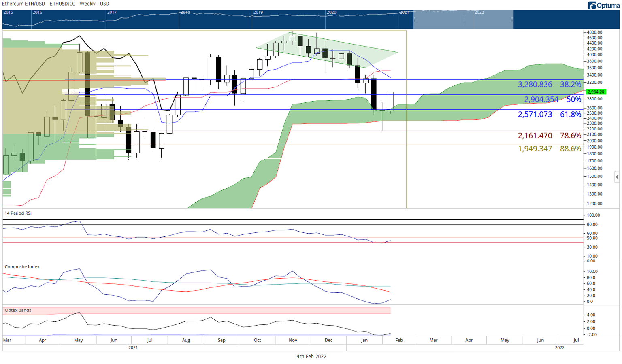The height and width of the screenshot is (364, 622).
Task: Select the 14 Period RSI panel label
Action: tap(18, 213)
